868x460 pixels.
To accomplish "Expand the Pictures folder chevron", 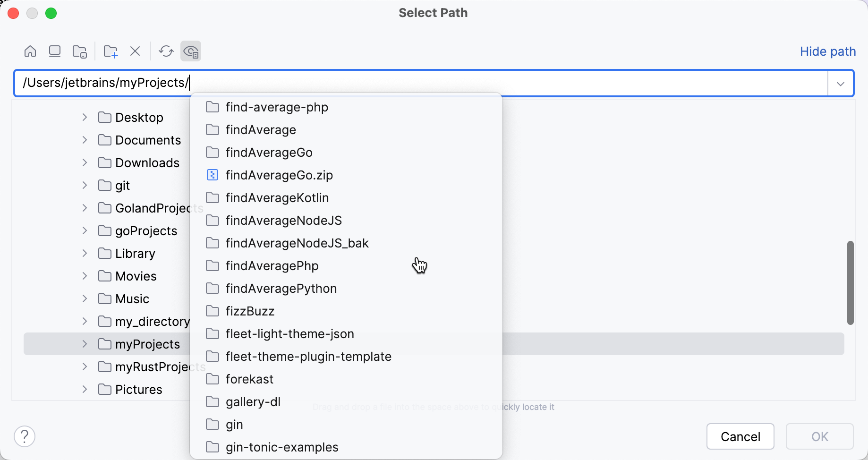I will 85,389.
